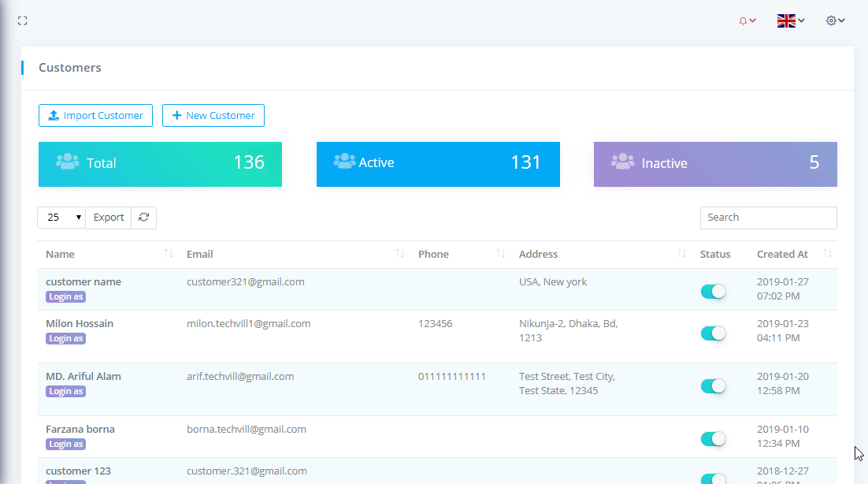Toggle MD. Ariful Alam status switch
Viewport: 868px width, 484px height.
point(714,386)
